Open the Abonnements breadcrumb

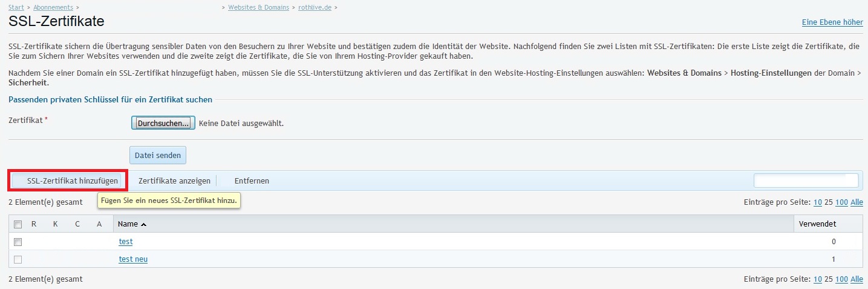click(x=53, y=7)
